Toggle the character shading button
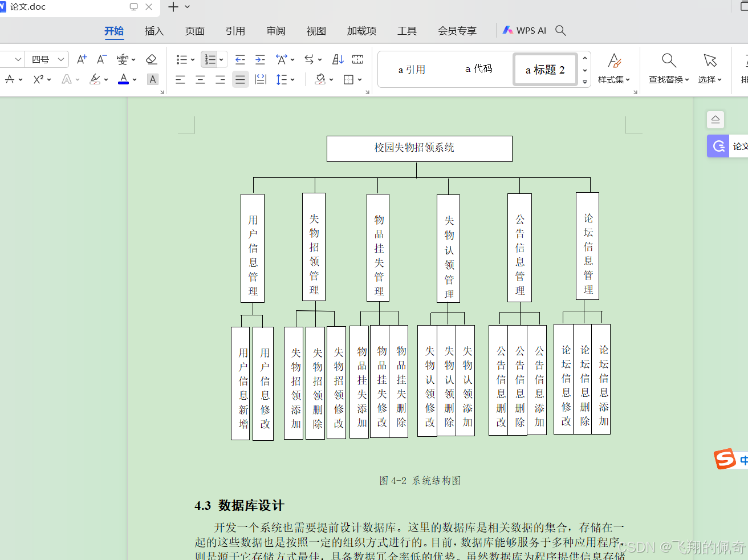 point(152,79)
